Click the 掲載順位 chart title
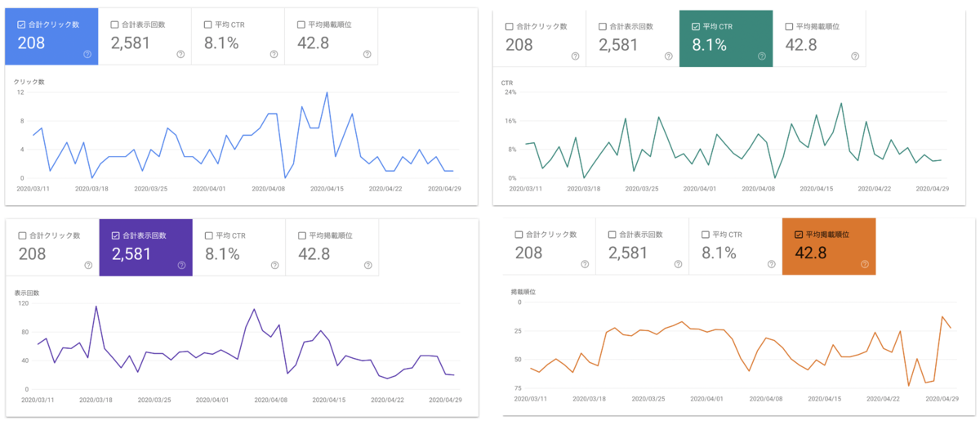This screenshot has height=421, width=980. click(x=523, y=291)
